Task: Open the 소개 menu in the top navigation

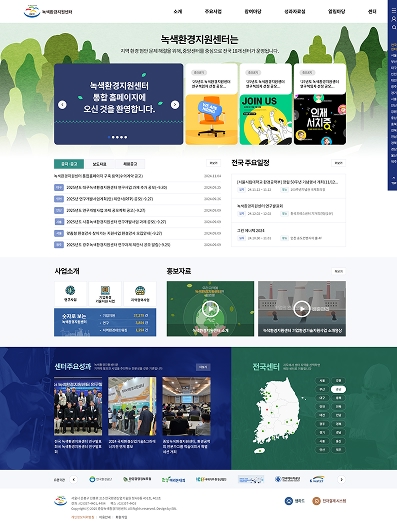Action: click(178, 11)
